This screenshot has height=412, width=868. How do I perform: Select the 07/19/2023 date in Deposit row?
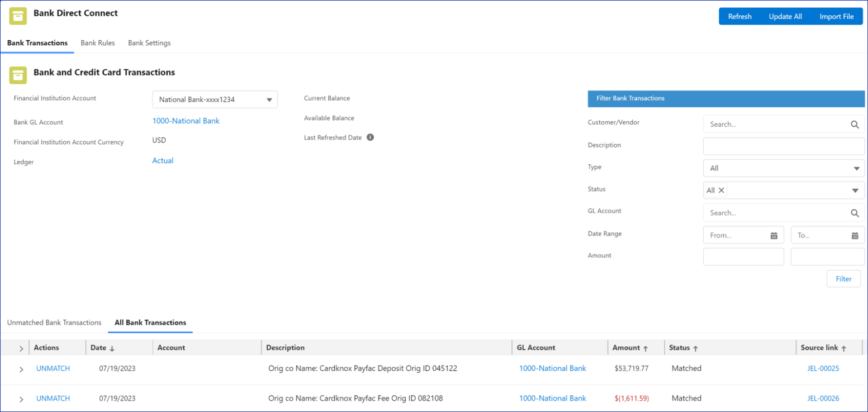click(117, 368)
